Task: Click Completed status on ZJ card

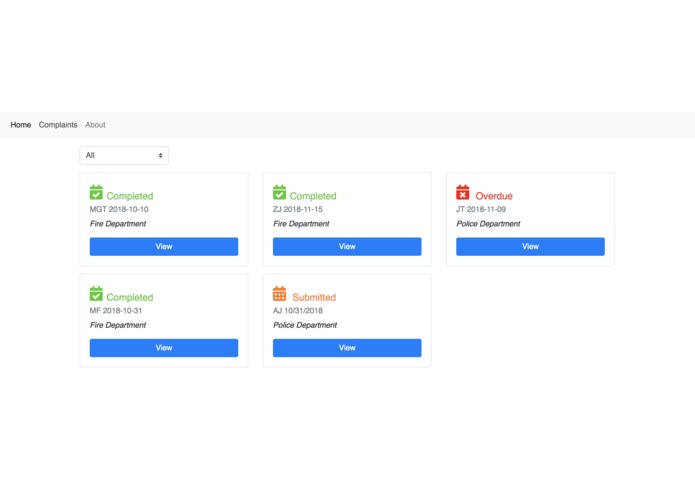Action: 313,196
